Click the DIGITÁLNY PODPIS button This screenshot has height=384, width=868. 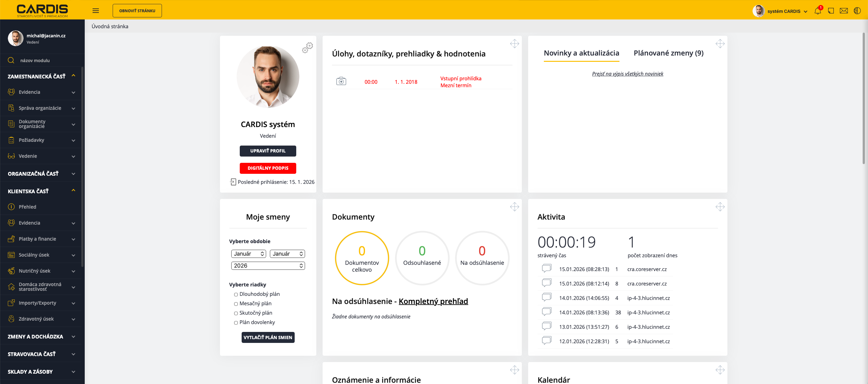[x=268, y=168]
